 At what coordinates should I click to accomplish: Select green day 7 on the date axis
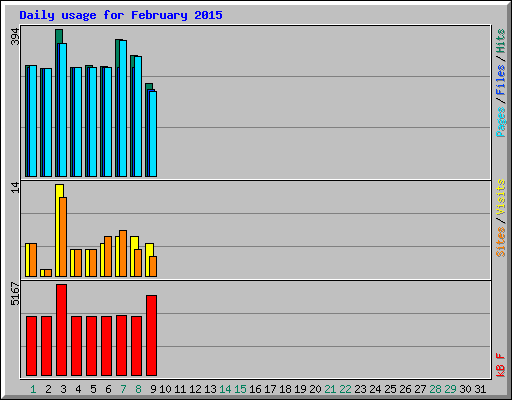pyautogui.click(x=123, y=389)
